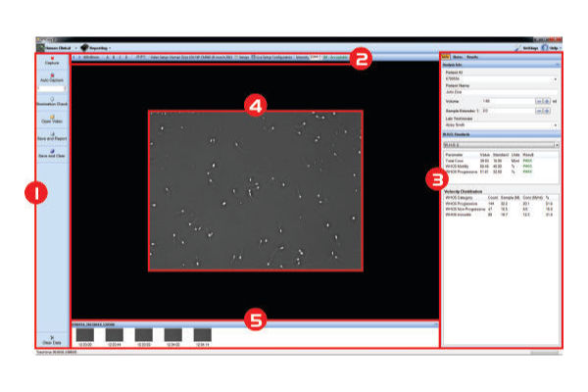Click Save and Clear in the sidebar

click(52, 154)
